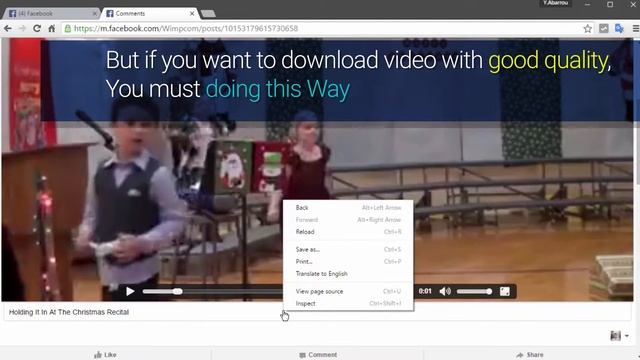Viewport: 640px width, 360px height.
Task: Enter fullscreen via the video fullscreen icon
Action: point(504,291)
